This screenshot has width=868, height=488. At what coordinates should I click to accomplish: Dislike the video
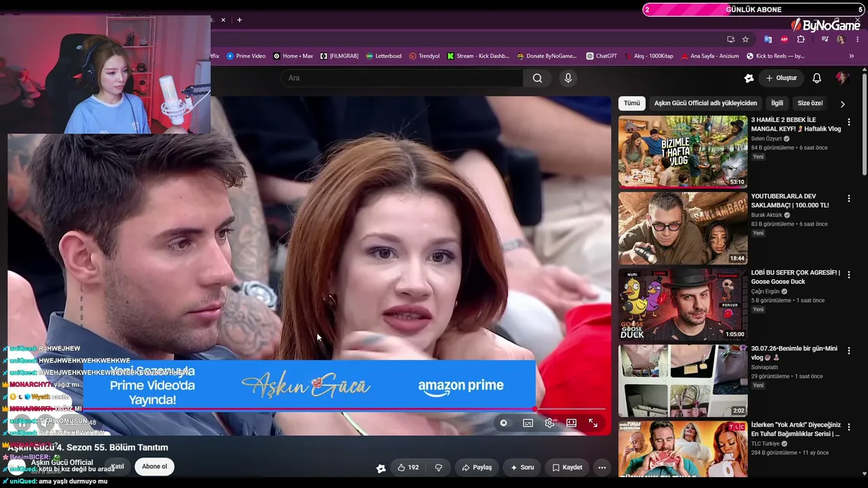pos(439,468)
